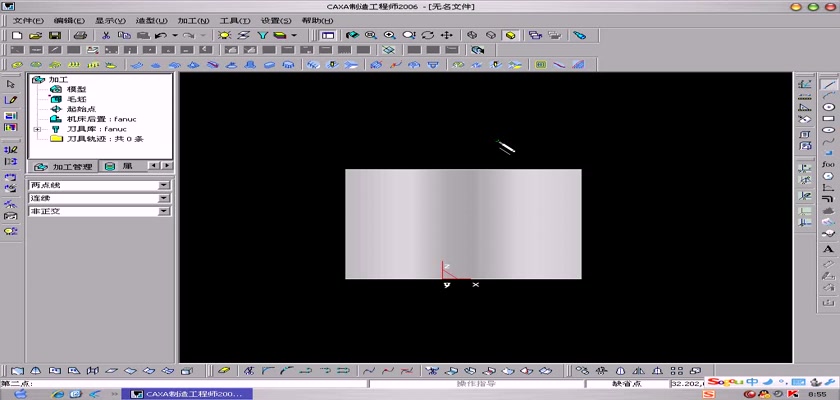Click the tab strip left scroll arrow
The height and width of the screenshot is (400, 840).
(x=154, y=166)
